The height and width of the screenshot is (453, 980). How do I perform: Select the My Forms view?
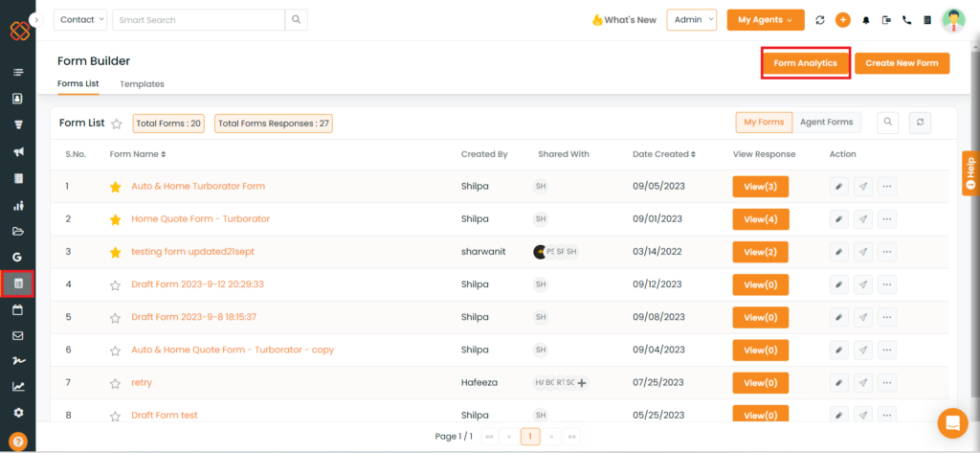point(764,123)
